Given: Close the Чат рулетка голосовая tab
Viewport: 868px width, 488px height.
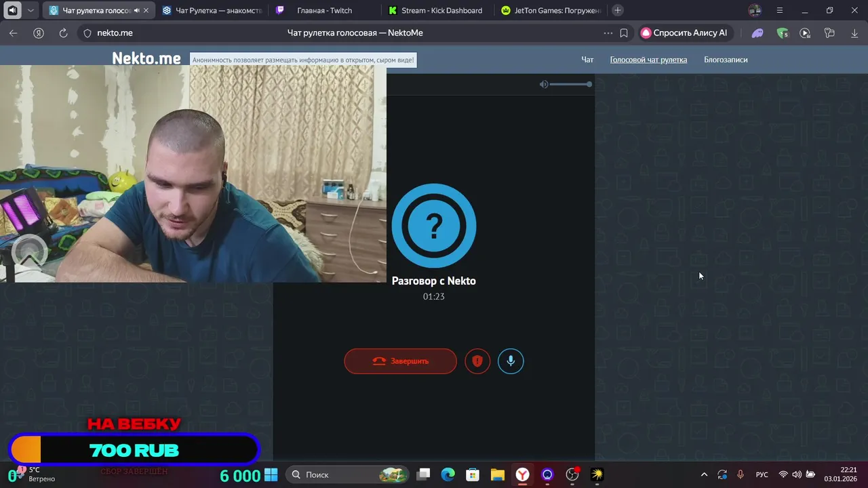Looking at the screenshot, I should click(146, 11).
